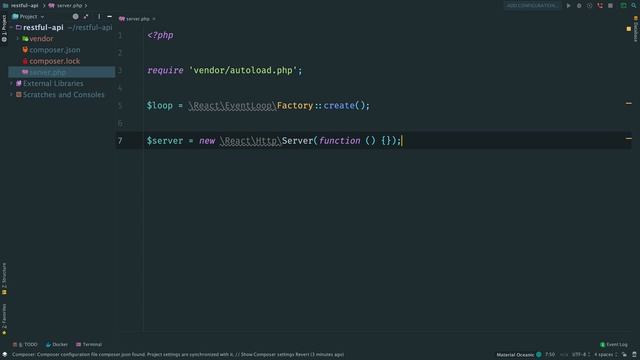Locate current file with the target icon

pos(76,17)
